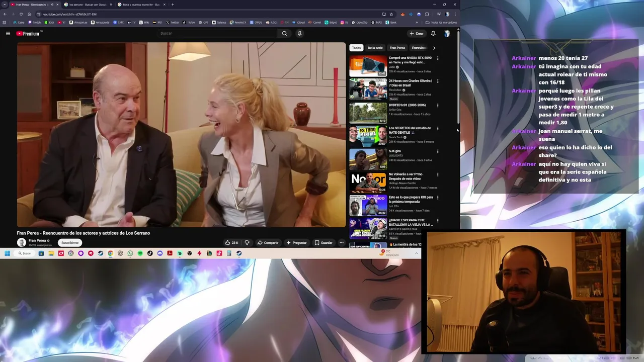Image resolution: width=644 pixels, height=362 pixels.
Task: Open No Volverás a ver video thumbnail
Action: tap(368, 182)
